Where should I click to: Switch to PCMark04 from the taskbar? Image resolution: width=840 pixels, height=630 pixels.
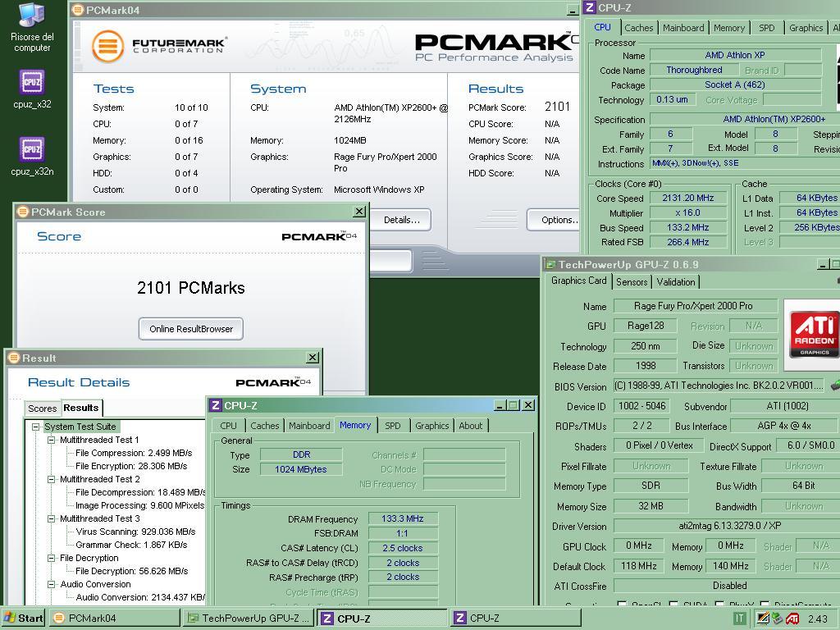(115, 618)
